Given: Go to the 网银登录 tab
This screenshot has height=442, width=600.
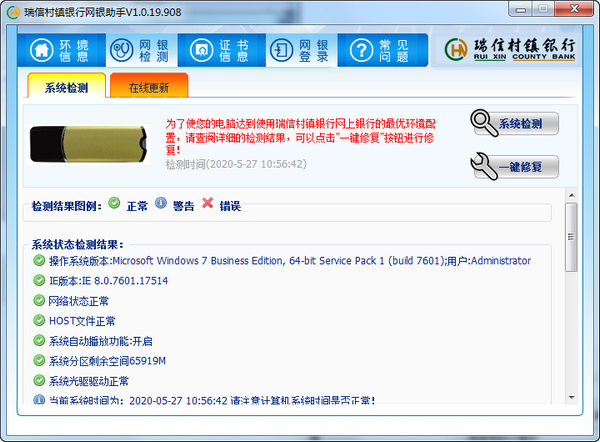Looking at the screenshot, I should click(301, 50).
